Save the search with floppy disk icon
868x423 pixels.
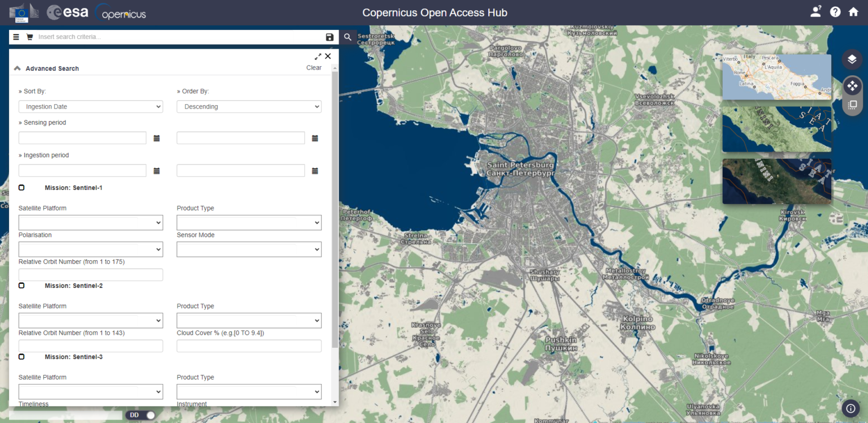click(x=330, y=37)
